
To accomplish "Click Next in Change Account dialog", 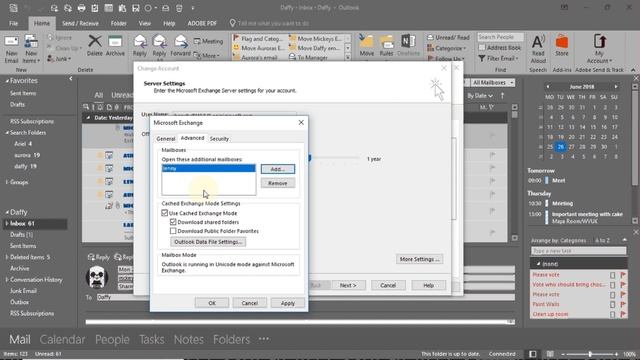I will pos(348,285).
